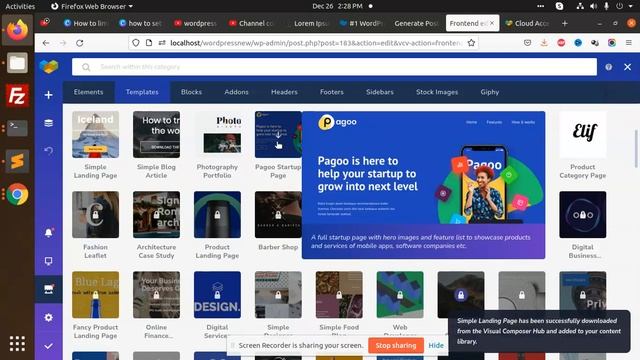Screen dimensions: 640x360
Task: Hide the screen sharing notice
Action: tap(436, 345)
